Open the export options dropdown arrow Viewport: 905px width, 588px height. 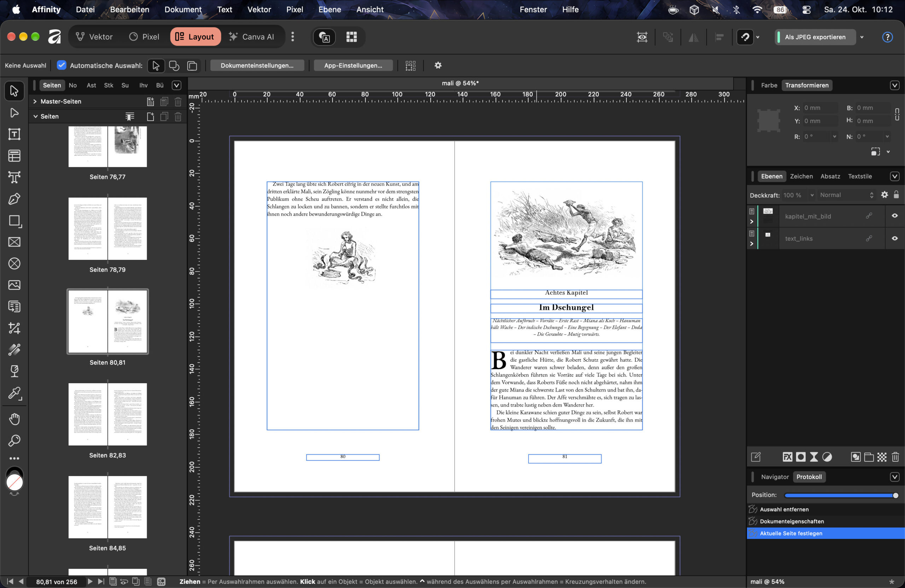tap(862, 37)
